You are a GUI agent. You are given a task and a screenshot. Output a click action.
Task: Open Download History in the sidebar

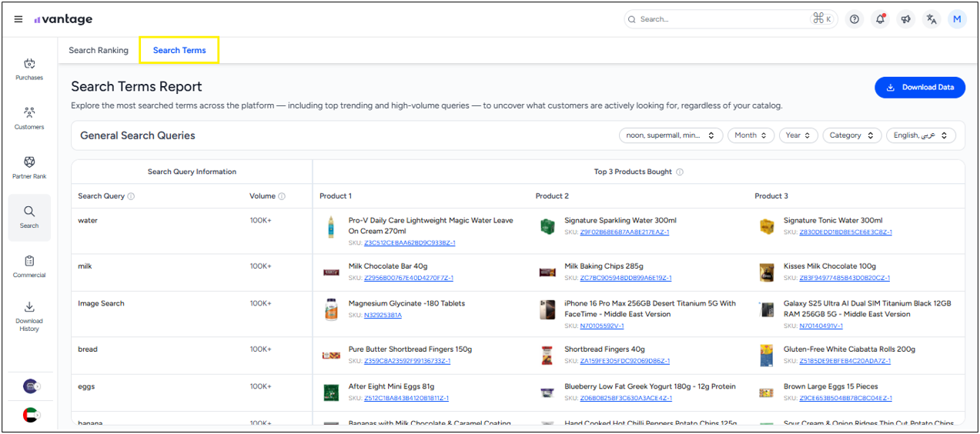(x=29, y=316)
